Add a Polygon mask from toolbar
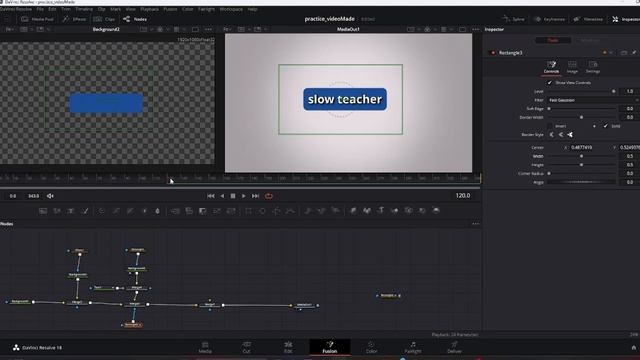Viewport: 640px width, 360px height. 276,211
